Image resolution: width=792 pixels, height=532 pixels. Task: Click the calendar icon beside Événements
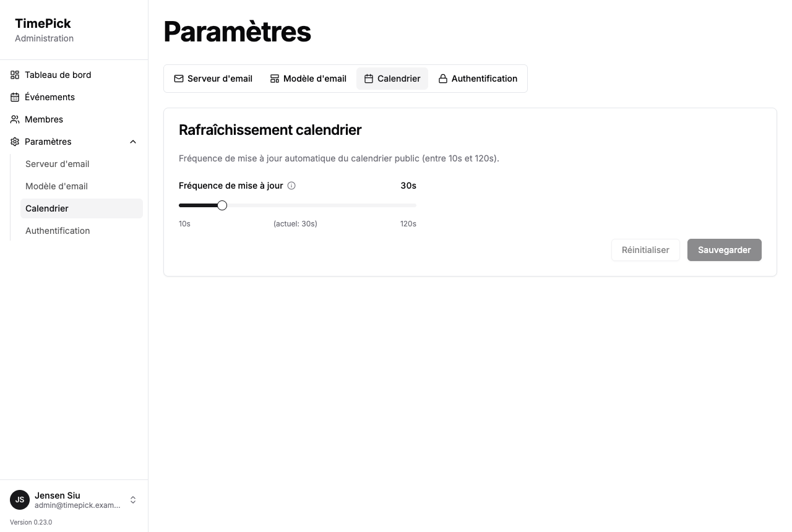pos(15,97)
